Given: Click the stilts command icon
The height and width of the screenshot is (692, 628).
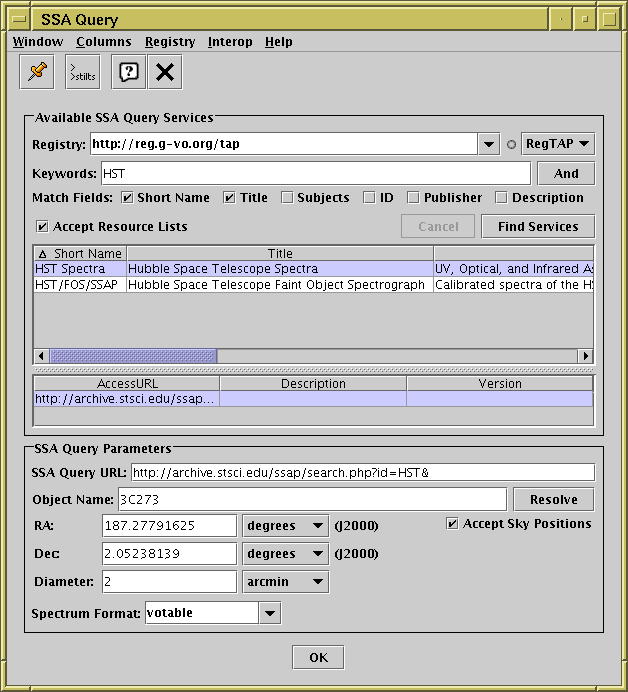Looking at the screenshot, I should (83, 72).
